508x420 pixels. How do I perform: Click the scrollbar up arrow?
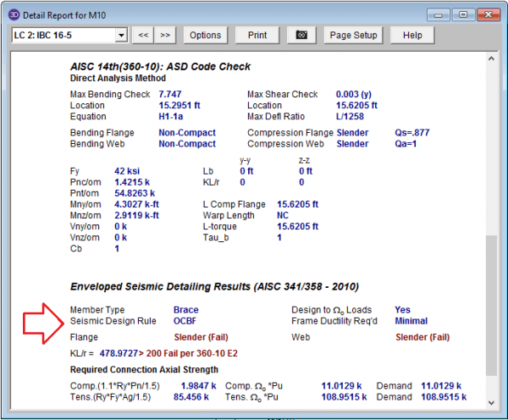491,60
